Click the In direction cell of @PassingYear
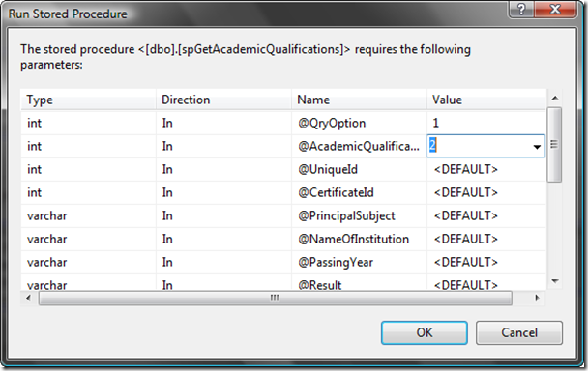The height and width of the screenshot is (371, 588). (x=223, y=263)
